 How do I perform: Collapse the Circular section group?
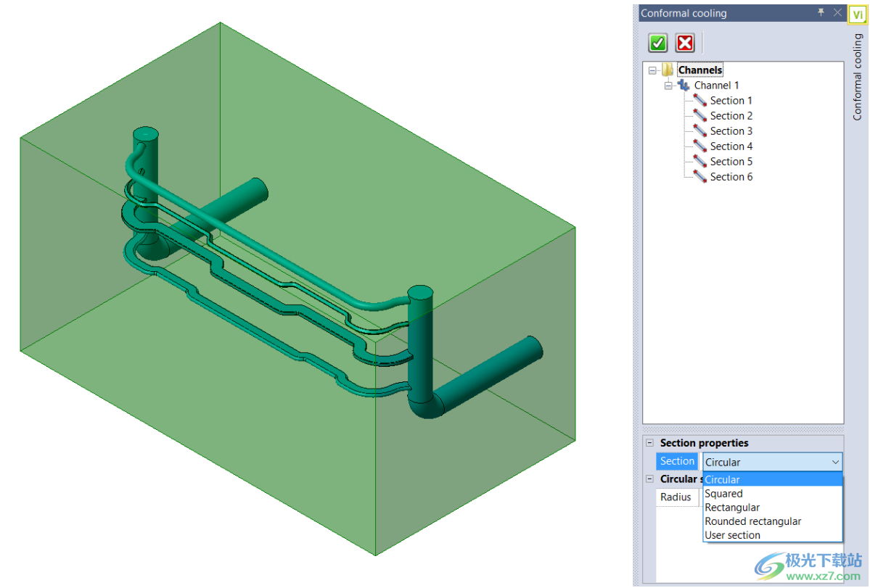click(x=649, y=479)
